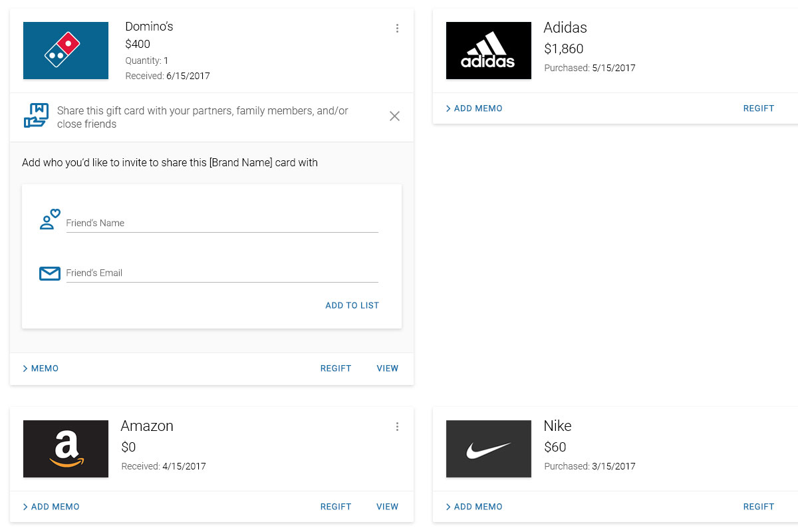The width and height of the screenshot is (798, 532).
Task: Click the Quantity: 1 line
Action: [147, 61]
